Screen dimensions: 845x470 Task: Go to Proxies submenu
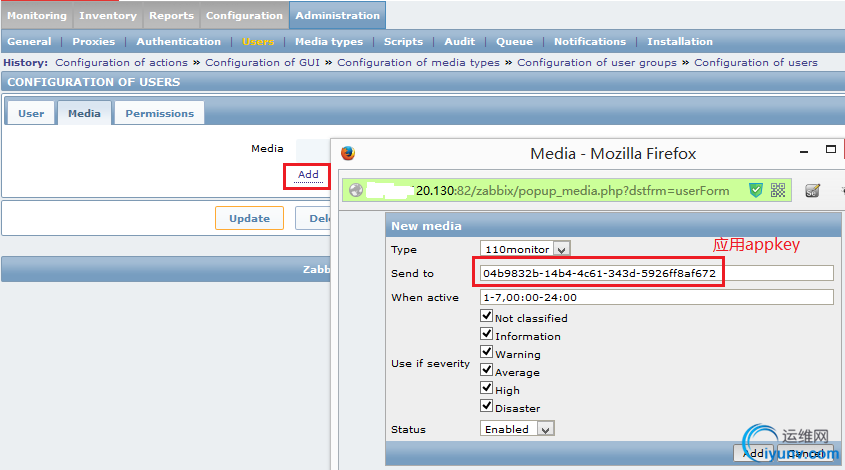pyautogui.click(x=94, y=42)
